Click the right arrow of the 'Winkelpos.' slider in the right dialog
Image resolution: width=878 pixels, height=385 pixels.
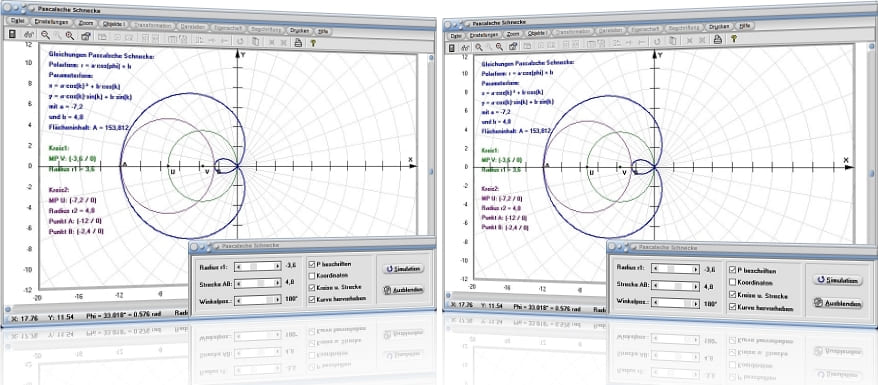tap(695, 303)
